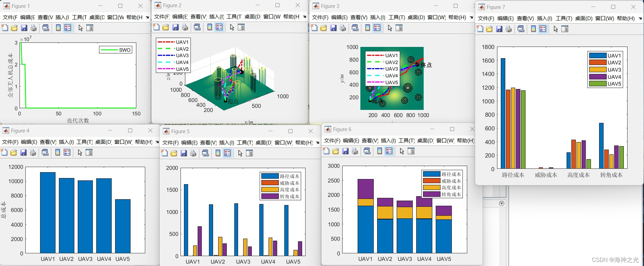Toggle Insert Colorbar in Figure 2 toolbar
644x266 pixels.
pos(210,27)
